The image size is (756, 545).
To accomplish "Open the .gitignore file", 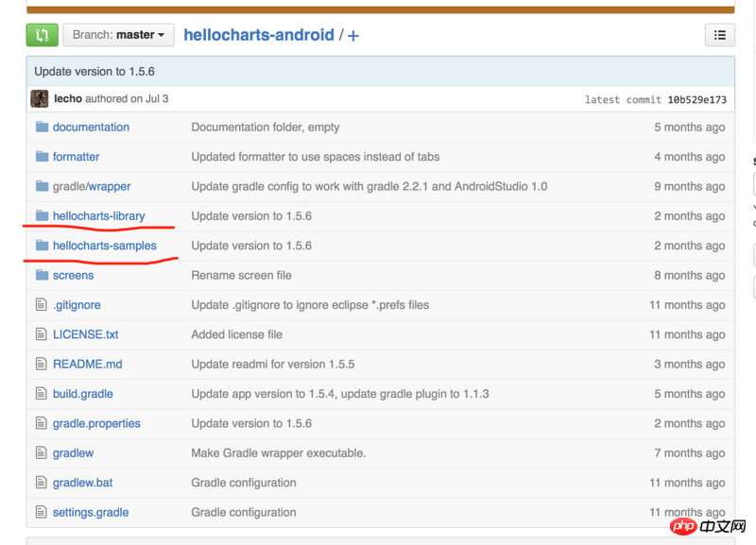I will pyautogui.click(x=77, y=305).
